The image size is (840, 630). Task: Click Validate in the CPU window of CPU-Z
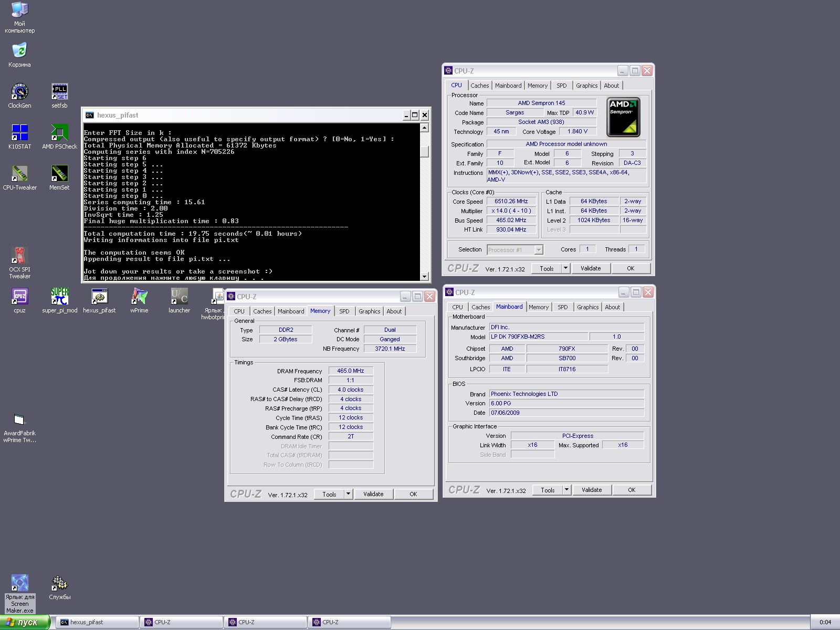pyautogui.click(x=591, y=268)
